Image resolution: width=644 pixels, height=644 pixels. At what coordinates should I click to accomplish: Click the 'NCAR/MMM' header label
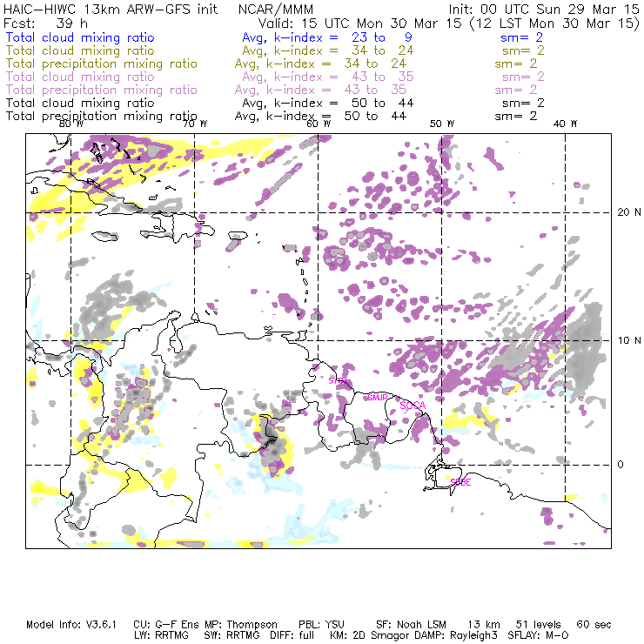click(x=276, y=10)
